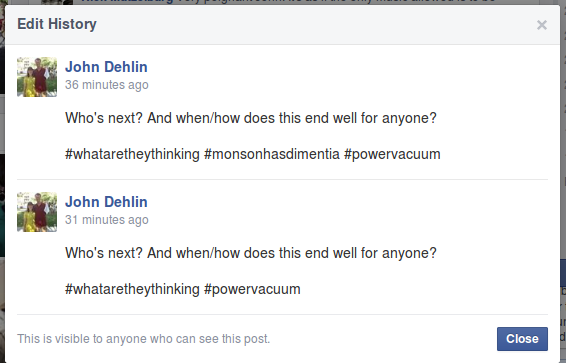Dismiss the dialog with the header X icon
566x363 pixels.
point(541,25)
